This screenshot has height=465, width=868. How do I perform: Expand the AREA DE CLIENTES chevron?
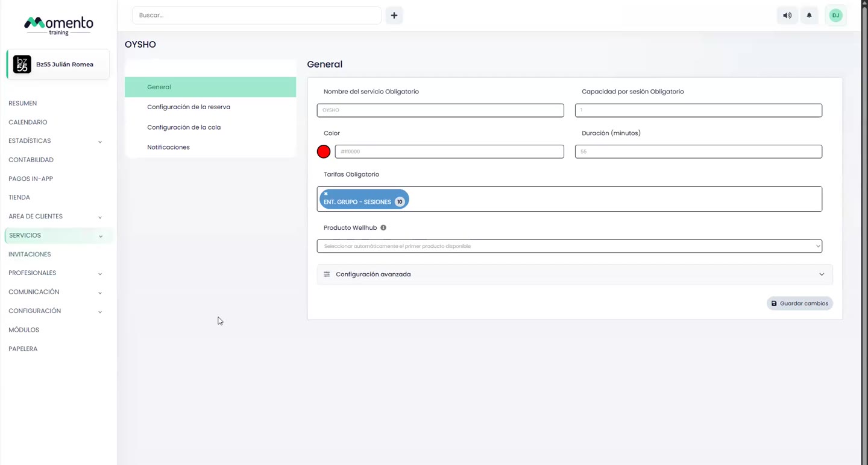point(100,217)
